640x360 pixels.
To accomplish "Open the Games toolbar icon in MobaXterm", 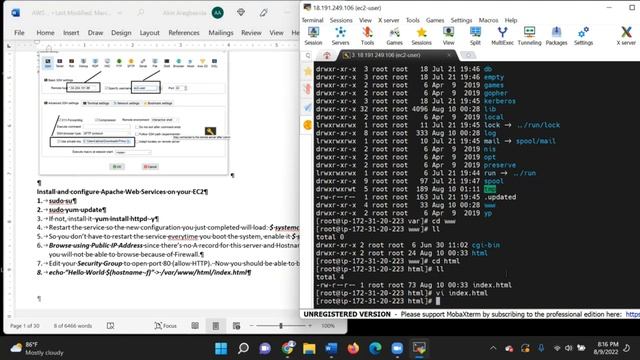I will (x=394, y=36).
